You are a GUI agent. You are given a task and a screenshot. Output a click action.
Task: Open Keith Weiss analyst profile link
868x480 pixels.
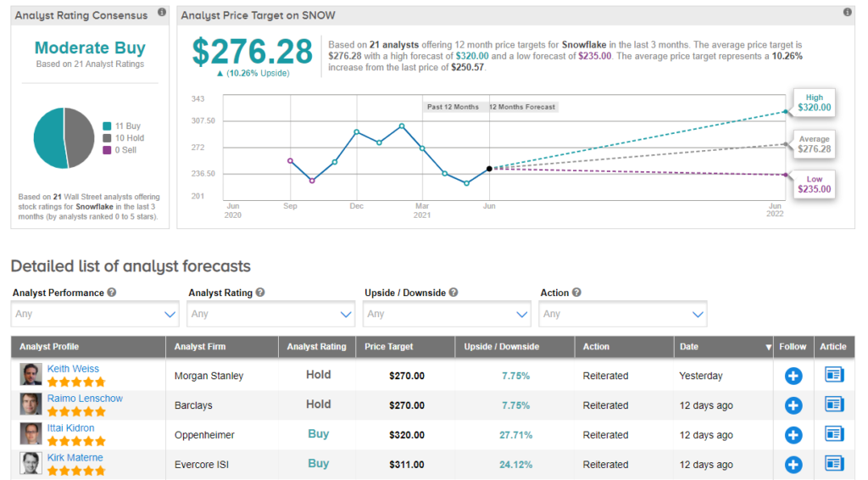click(73, 369)
